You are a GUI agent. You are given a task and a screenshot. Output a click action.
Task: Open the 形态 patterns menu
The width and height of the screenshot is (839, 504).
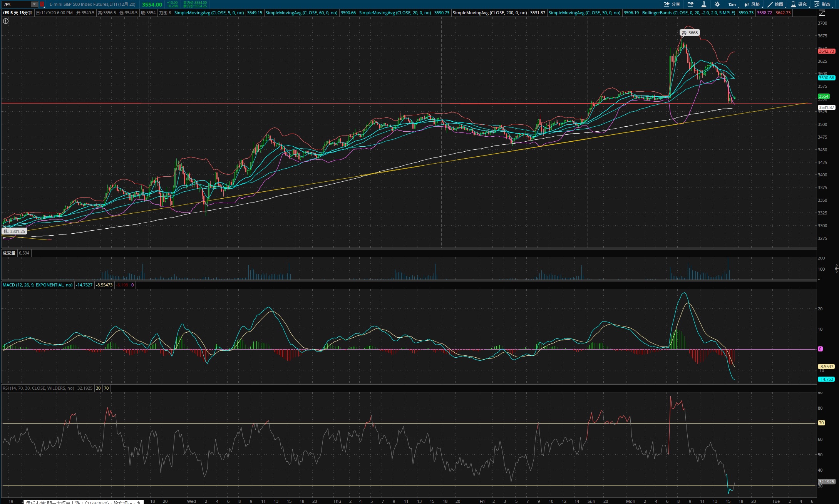tap(822, 4)
